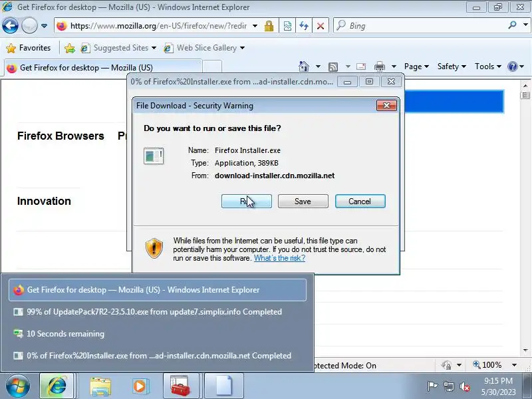The width and height of the screenshot is (532, 399).
Task: Stop loading with the red X icon
Action: tap(321, 26)
